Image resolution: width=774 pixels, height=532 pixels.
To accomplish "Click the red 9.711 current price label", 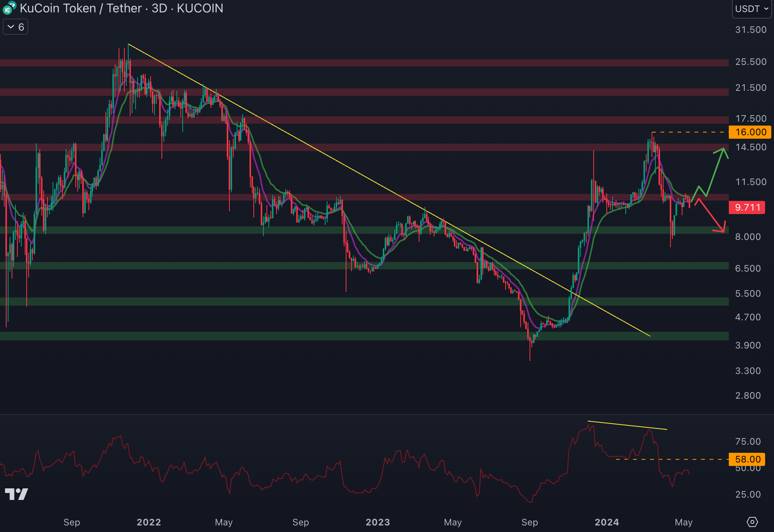I will coord(747,207).
